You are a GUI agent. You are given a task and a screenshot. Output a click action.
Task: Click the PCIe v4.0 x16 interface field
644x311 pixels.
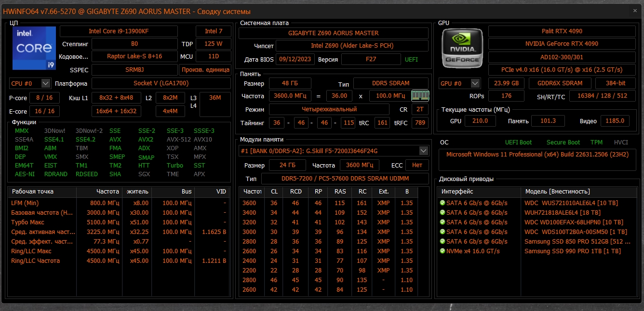(x=562, y=70)
